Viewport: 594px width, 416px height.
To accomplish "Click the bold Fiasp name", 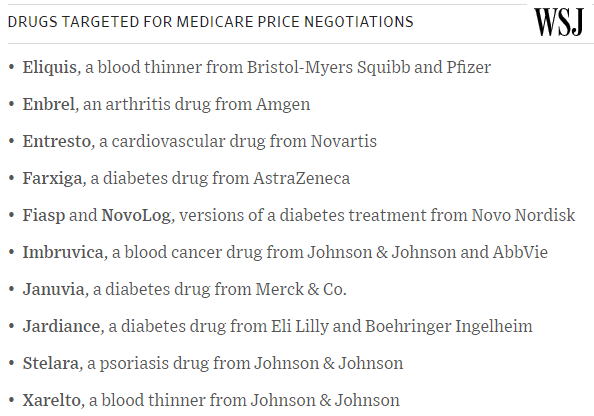I will click(44, 216).
